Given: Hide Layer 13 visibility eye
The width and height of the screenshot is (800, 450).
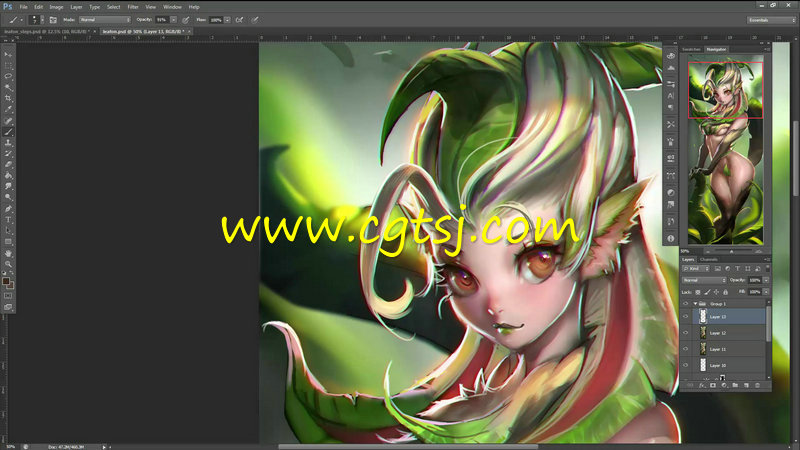Looking at the screenshot, I should point(686,317).
